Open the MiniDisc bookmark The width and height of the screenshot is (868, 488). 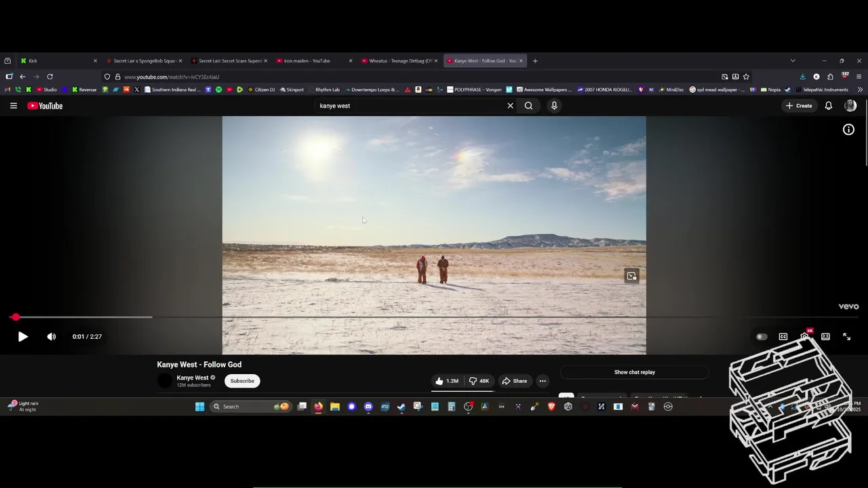[671, 89]
